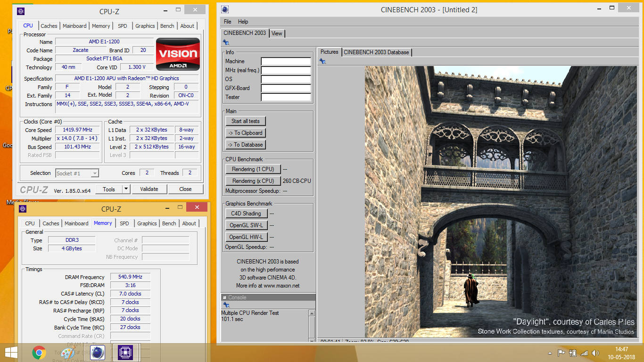Open Paint from the taskbar
The width and height of the screenshot is (644, 362).
(x=68, y=353)
